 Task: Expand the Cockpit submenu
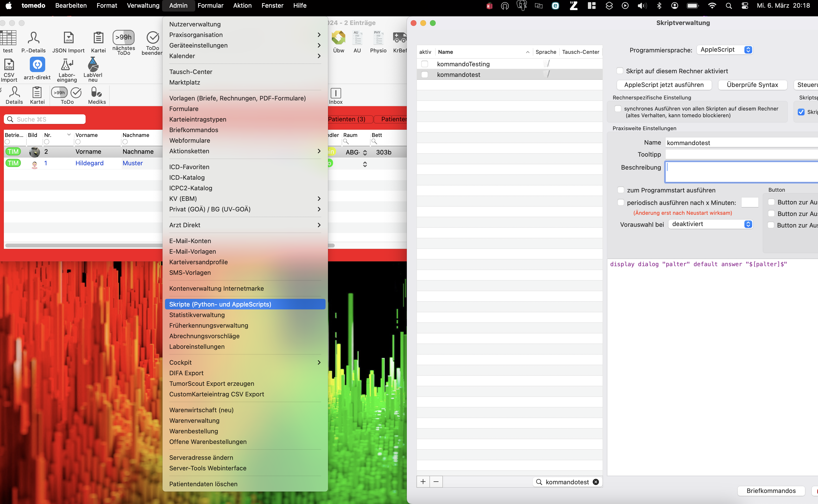[245, 362]
